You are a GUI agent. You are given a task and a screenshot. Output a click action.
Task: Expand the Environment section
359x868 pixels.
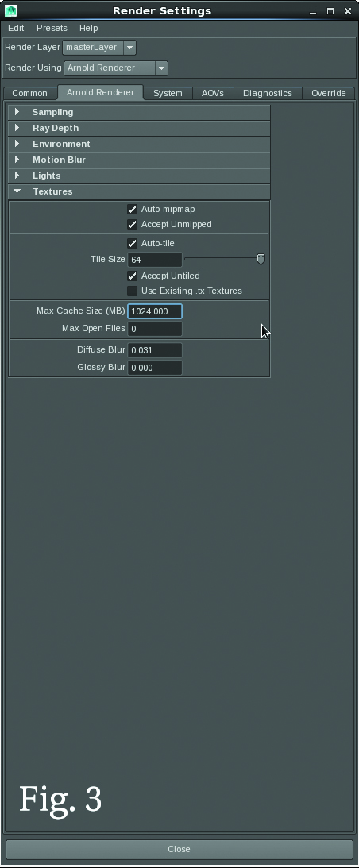coord(139,144)
